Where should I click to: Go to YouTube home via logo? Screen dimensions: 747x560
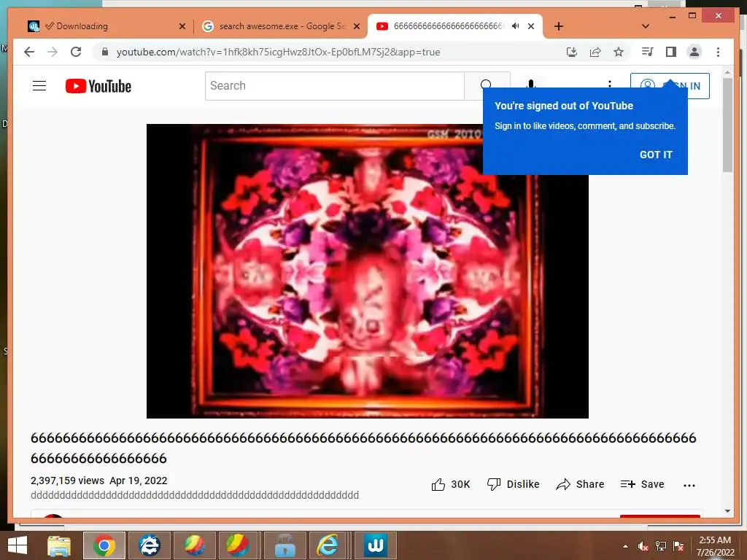tap(98, 86)
